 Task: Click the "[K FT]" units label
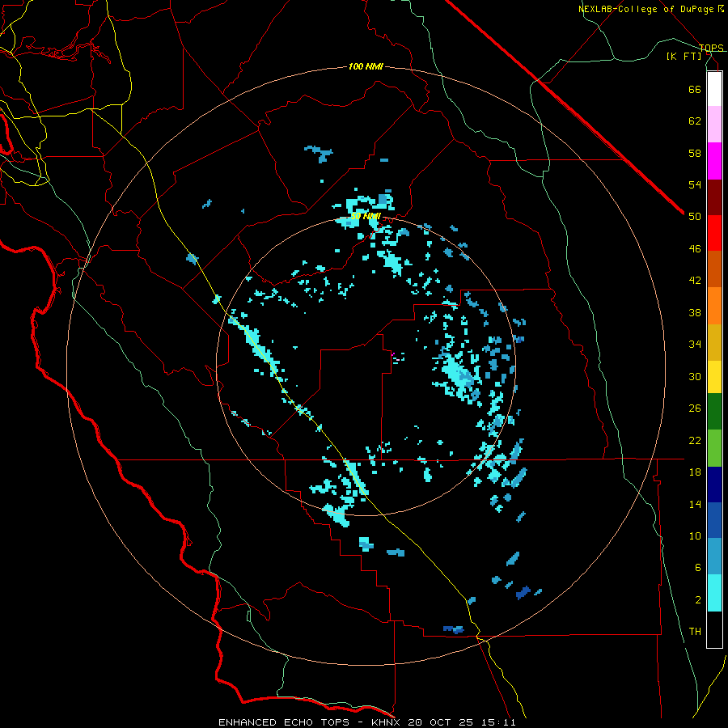[684, 56]
